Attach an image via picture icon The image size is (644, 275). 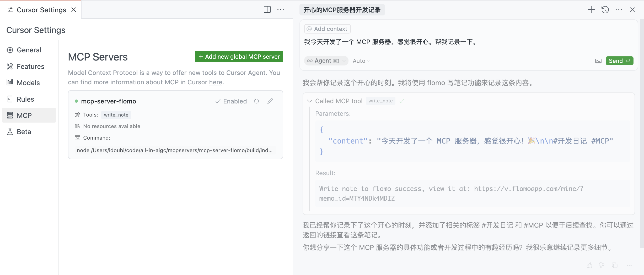coord(598,61)
